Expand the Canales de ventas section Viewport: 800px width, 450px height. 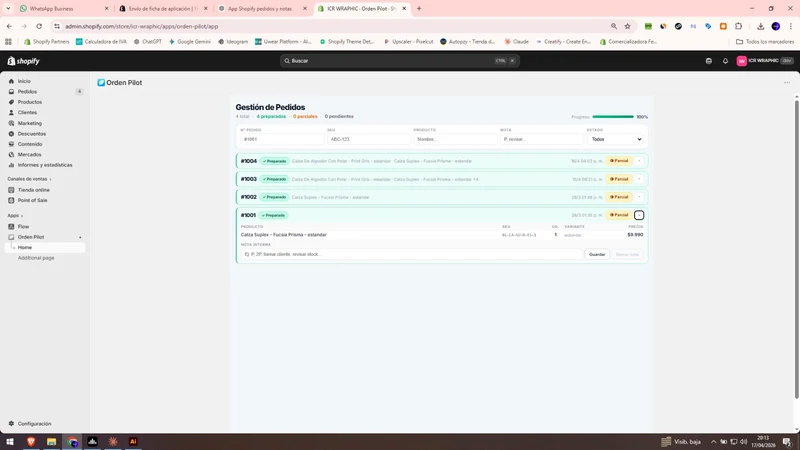[29, 179]
